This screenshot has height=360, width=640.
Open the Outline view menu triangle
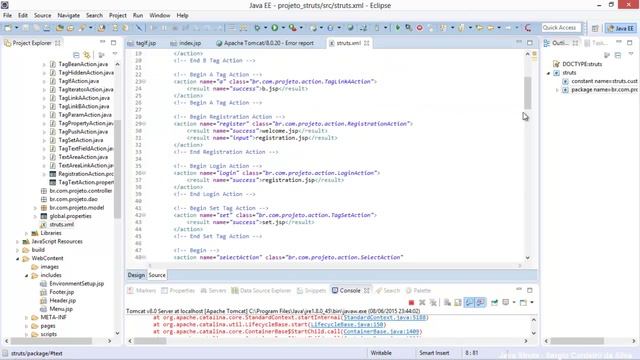pyautogui.click(x=631, y=54)
